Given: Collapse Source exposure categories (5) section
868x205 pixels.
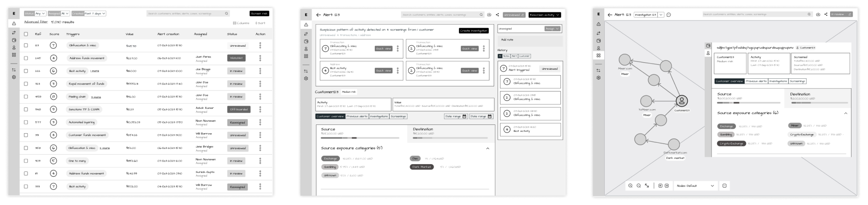Looking at the screenshot, I should [x=487, y=148].
